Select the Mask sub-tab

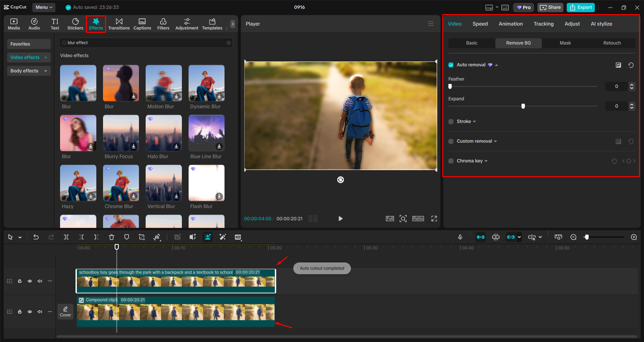coord(565,43)
